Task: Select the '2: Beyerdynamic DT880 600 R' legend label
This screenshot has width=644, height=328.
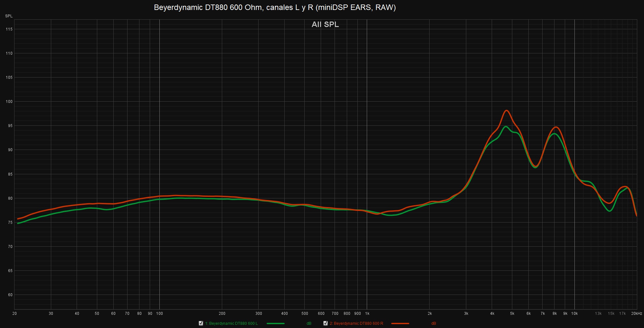Action: [356, 323]
